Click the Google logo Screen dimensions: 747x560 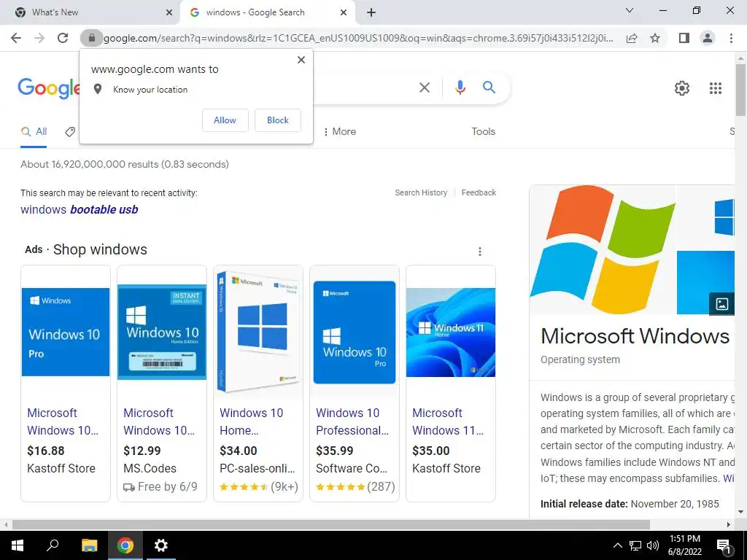tap(49, 88)
